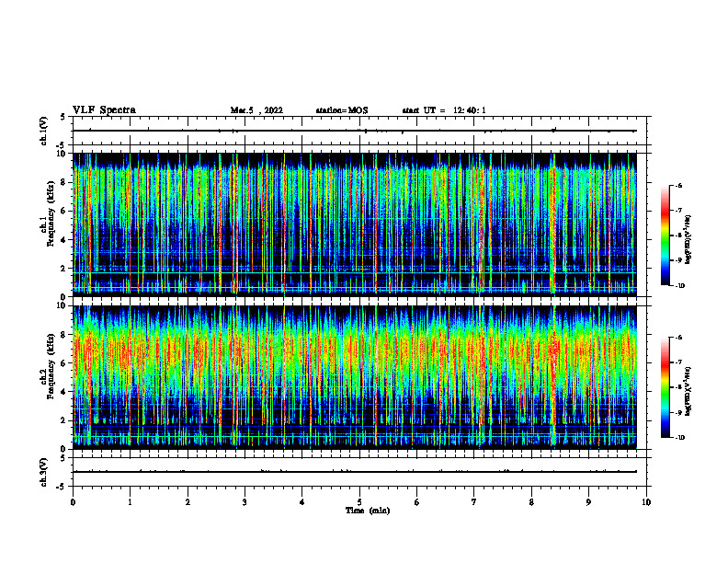
Task: Click the ch.2 frequency spectrogram panel
Action: pyautogui.click(x=355, y=377)
